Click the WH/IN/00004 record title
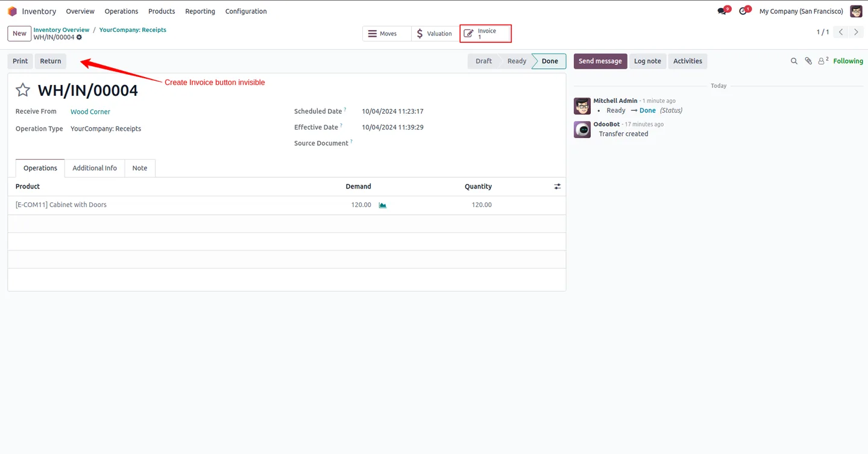 pyautogui.click(x=88, y=90)
